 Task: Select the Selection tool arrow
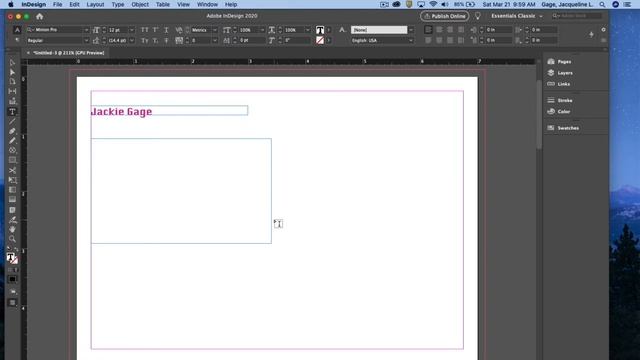(12, 62)
